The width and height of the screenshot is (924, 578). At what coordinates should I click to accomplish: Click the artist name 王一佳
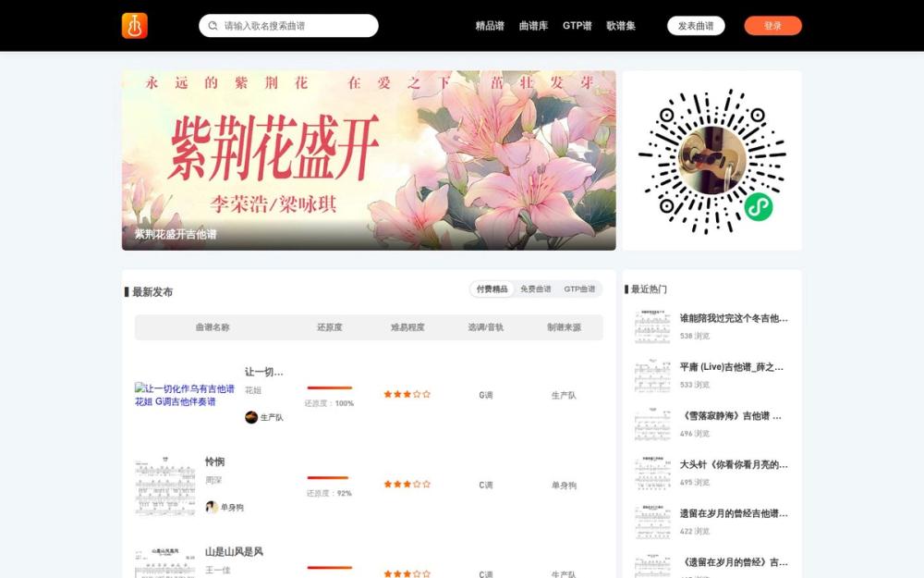pos(217,571)
